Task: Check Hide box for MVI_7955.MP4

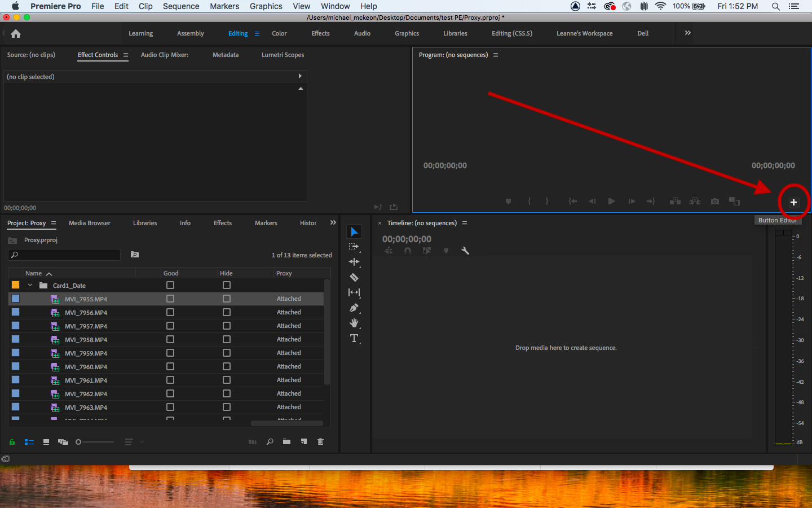Action: [x=227, y=299]
